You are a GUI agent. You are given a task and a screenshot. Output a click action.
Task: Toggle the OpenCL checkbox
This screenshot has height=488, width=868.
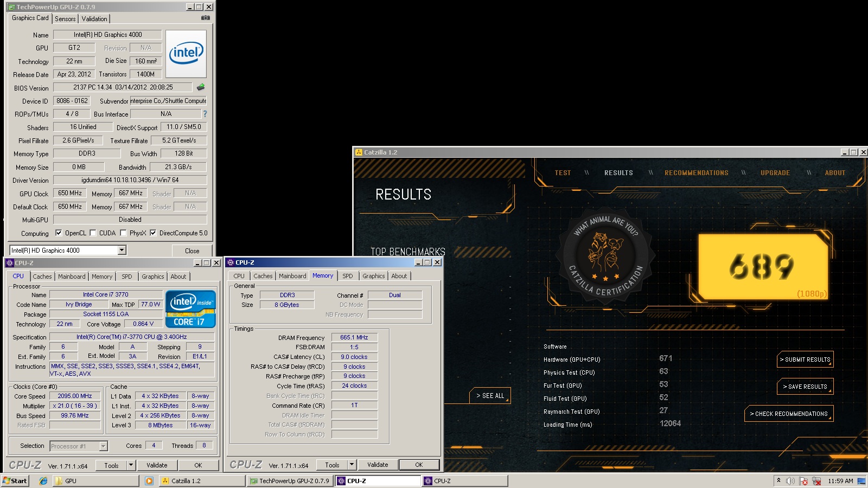point(59,233)
